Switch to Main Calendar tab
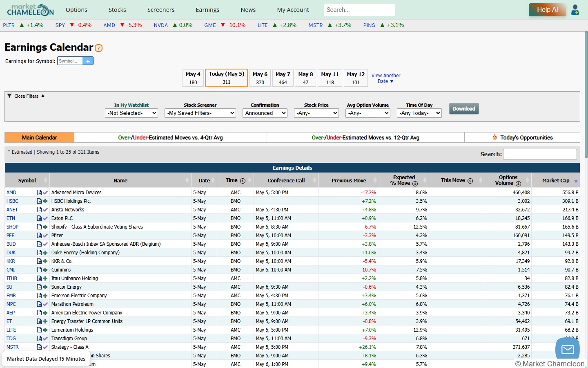This screenshot has width=588, height=368. [39, 137]
